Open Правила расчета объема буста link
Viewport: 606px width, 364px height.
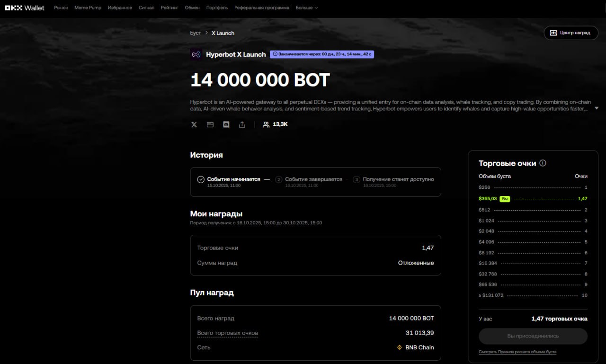coord(517,352)
